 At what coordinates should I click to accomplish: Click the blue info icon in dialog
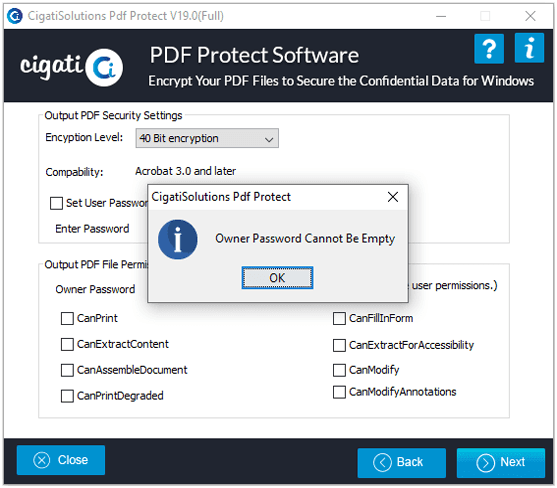[178, 239]
